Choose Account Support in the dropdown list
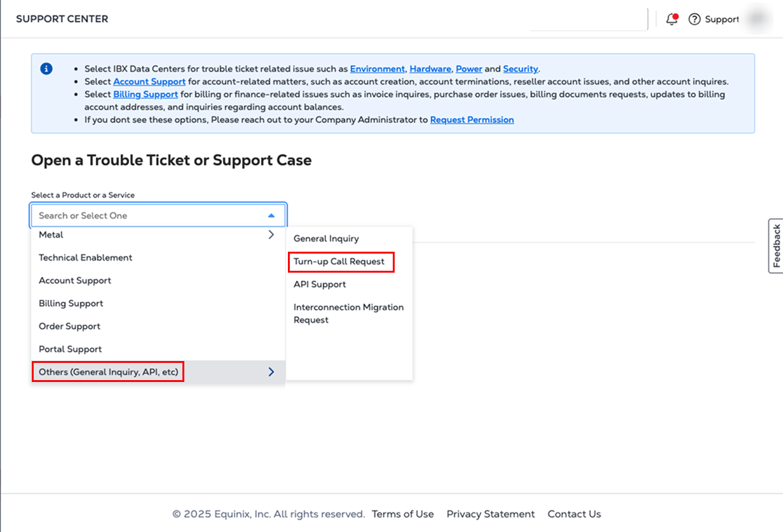783x532 pixels. coord(75,280)
